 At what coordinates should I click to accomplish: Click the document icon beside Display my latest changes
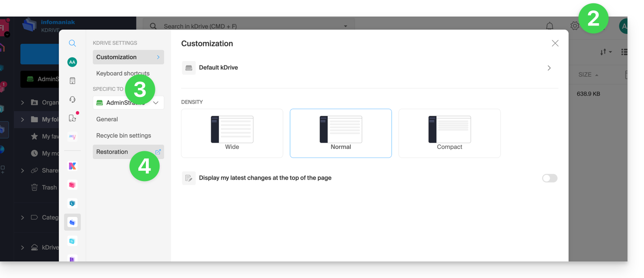pos(189,178)
